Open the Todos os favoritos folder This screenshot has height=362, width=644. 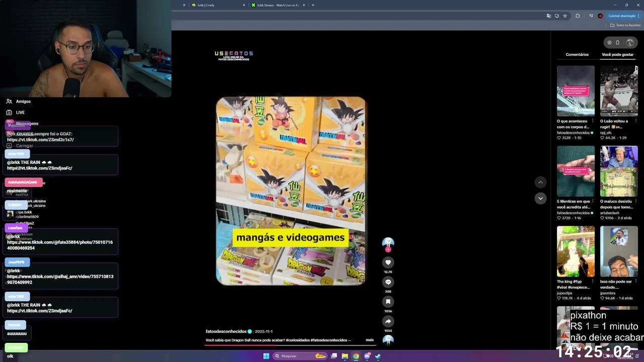[x=625, y=25]
